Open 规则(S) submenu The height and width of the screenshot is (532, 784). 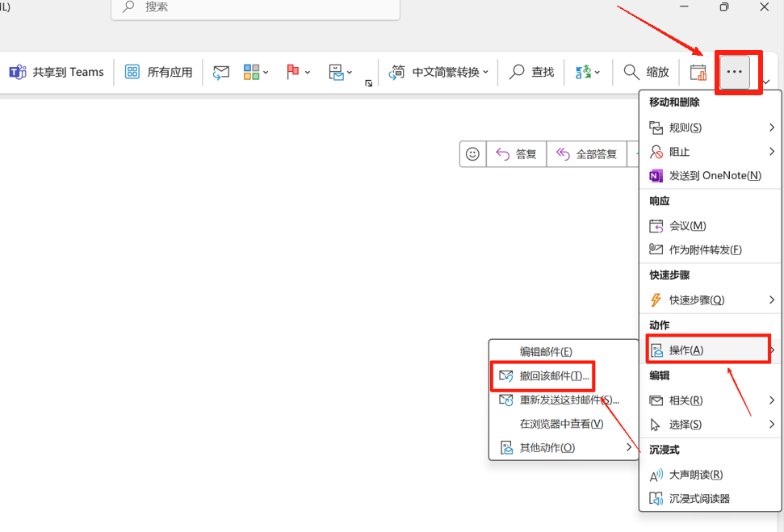pos(710,128)
